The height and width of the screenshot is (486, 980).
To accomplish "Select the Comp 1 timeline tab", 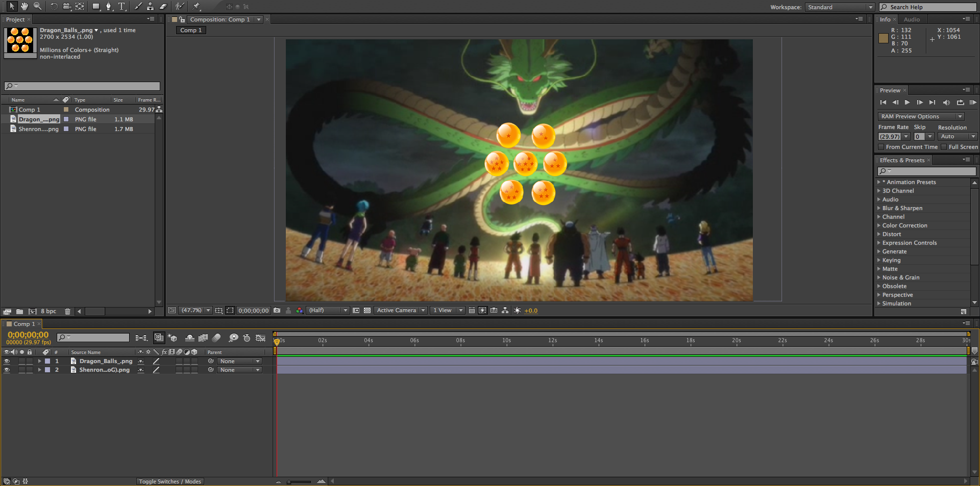I will click(x=24, y=324).
